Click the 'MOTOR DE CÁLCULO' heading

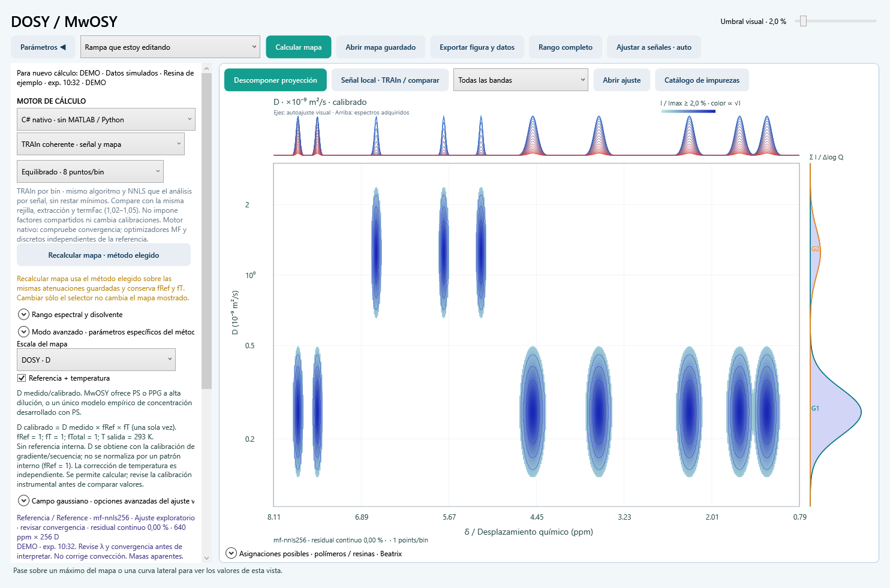click(52, 101)
